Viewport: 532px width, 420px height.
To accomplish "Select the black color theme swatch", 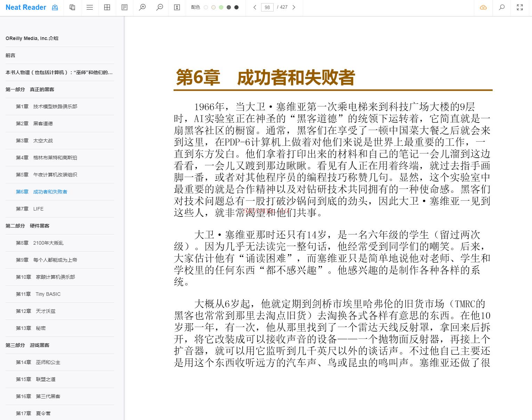I will coord(236,7).
